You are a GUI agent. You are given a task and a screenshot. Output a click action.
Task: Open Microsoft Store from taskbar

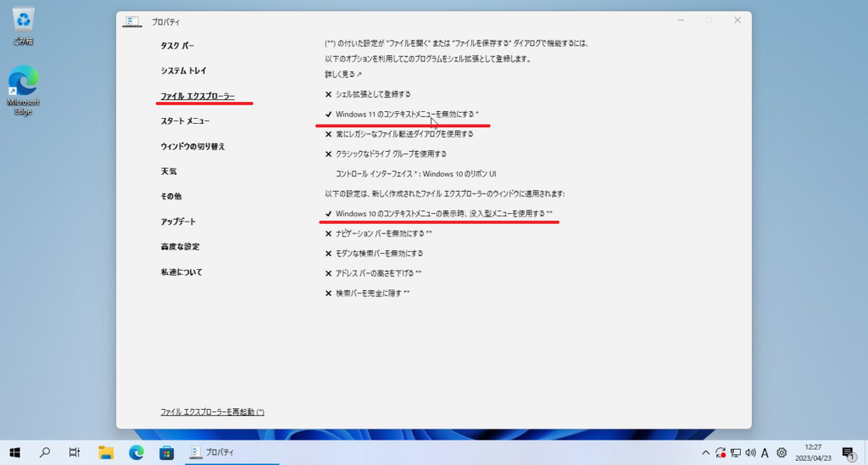(x=166, y=452)
